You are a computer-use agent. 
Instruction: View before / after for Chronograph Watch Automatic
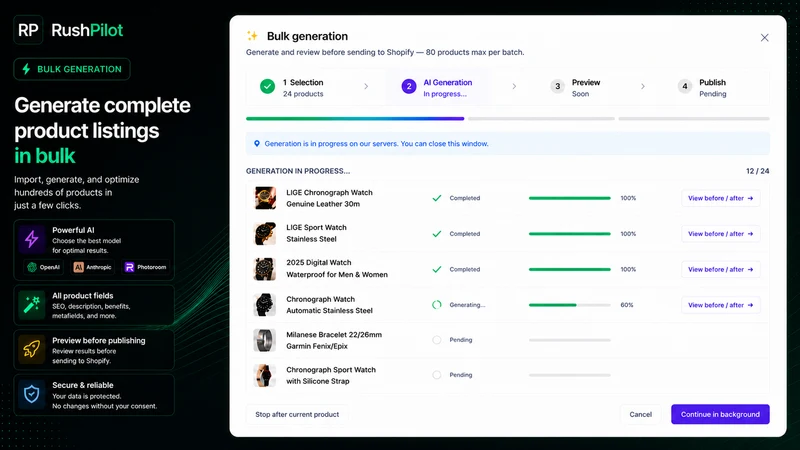click(720, 305)
